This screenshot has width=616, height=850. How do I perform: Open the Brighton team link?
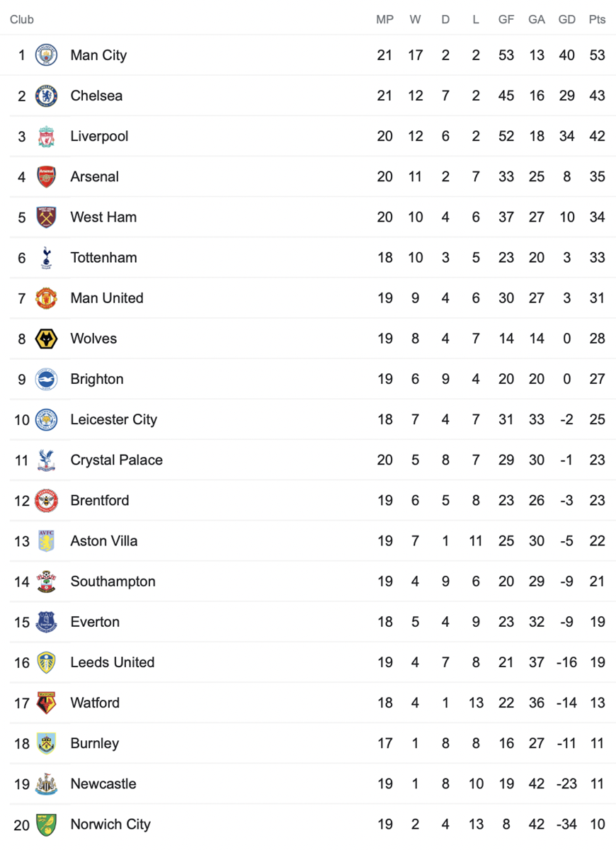point(97,379)
